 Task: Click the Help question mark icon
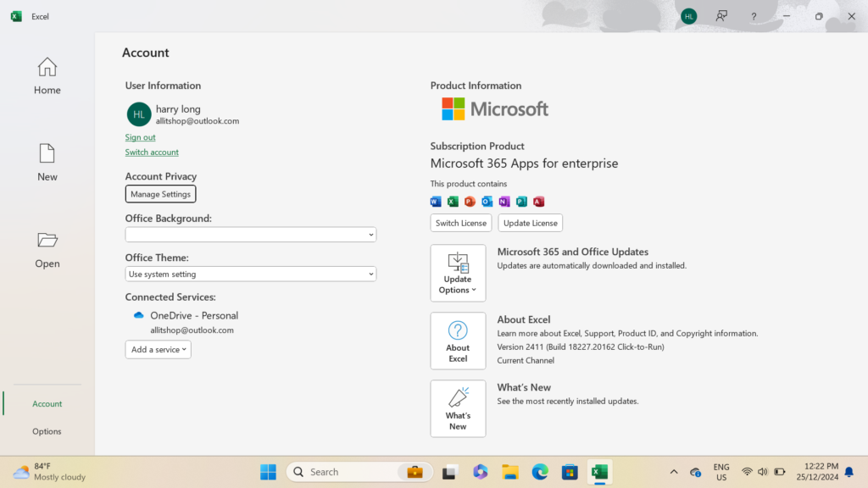click(x=754, y=17)
